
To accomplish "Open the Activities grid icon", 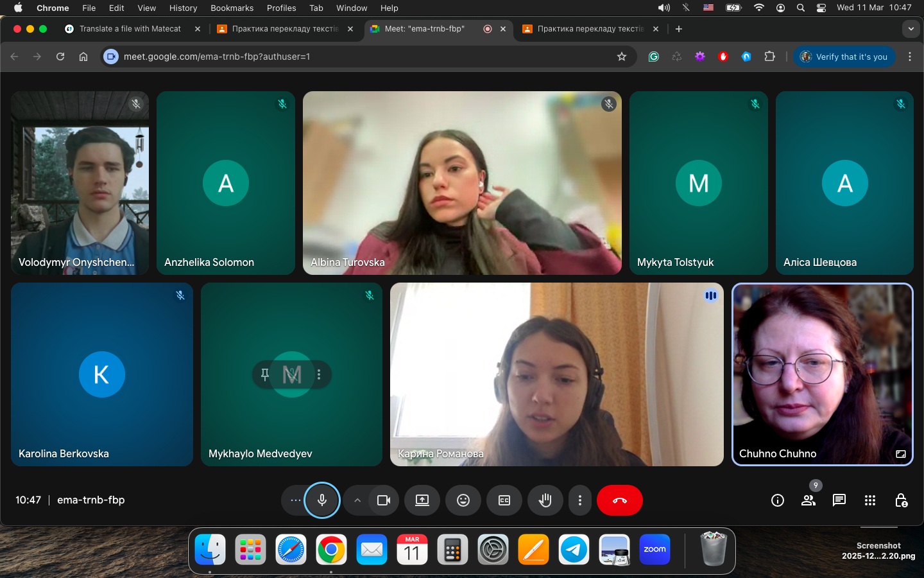I will click(x=869, y=500).
